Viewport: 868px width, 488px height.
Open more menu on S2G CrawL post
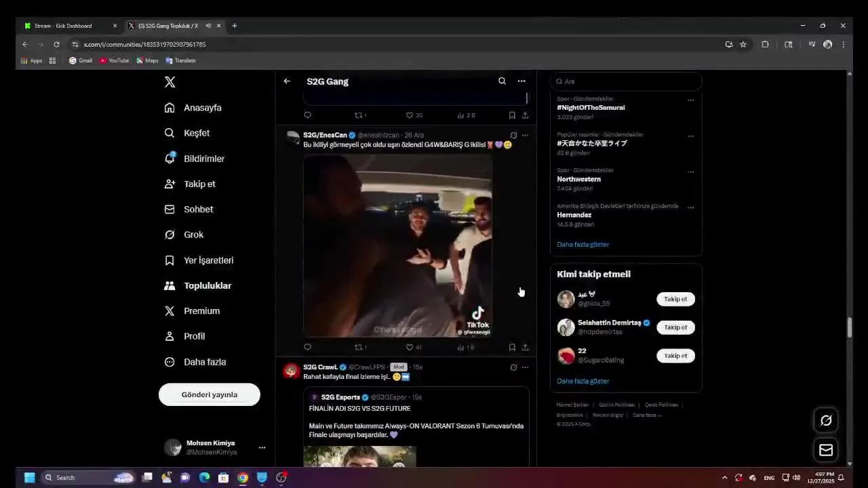(x=525, y=367)
